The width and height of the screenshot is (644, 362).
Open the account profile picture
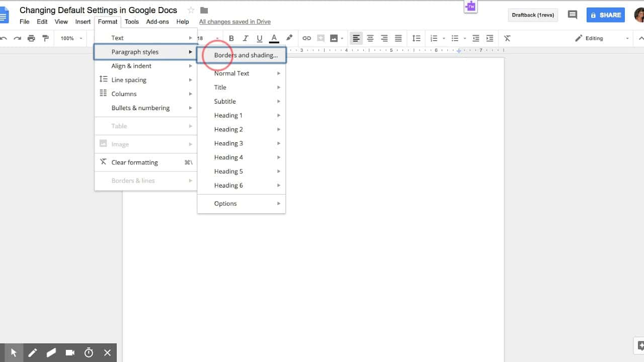639,15
